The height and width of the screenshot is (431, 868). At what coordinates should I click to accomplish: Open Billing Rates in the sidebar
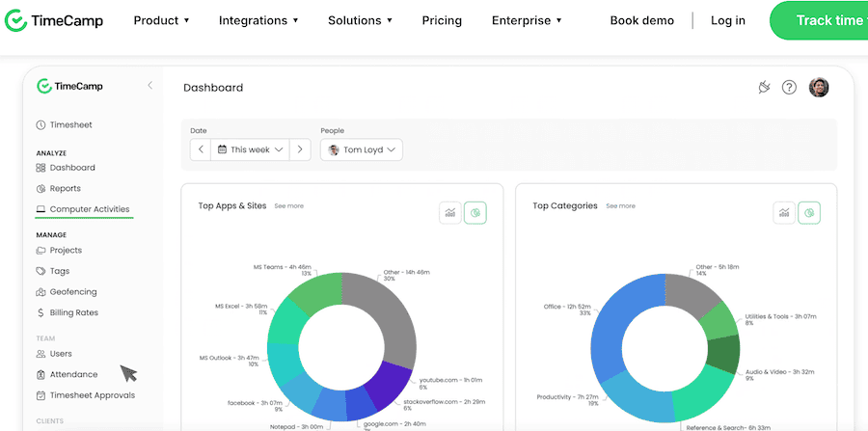click(67, 312)
